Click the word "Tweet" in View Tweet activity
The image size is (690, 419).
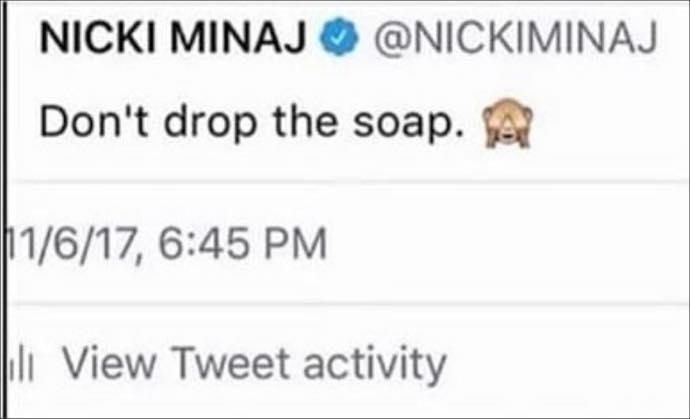231,363
